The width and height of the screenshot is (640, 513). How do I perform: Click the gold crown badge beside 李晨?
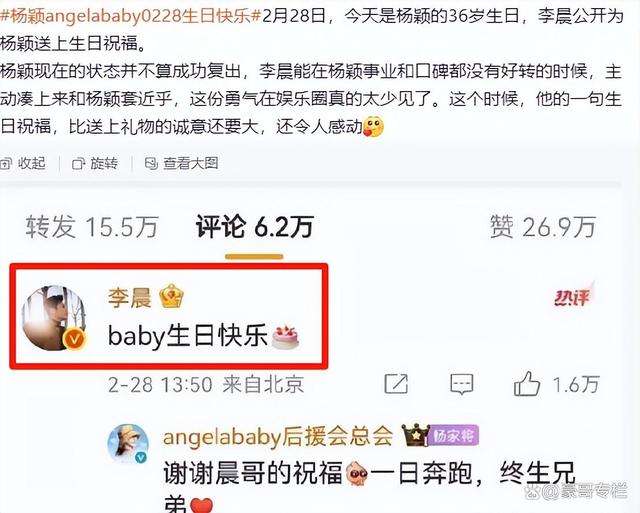coord(171,297)
